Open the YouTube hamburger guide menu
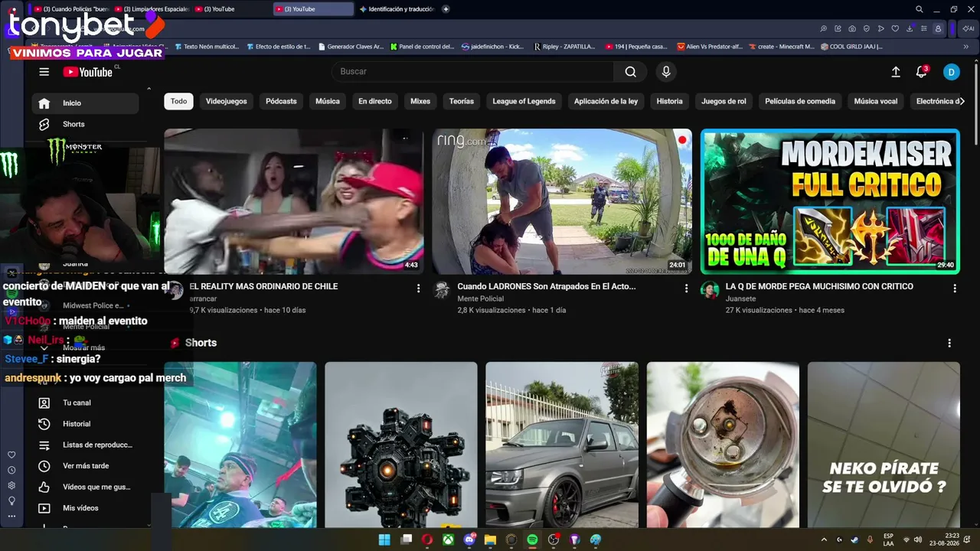 click(44, 72)
